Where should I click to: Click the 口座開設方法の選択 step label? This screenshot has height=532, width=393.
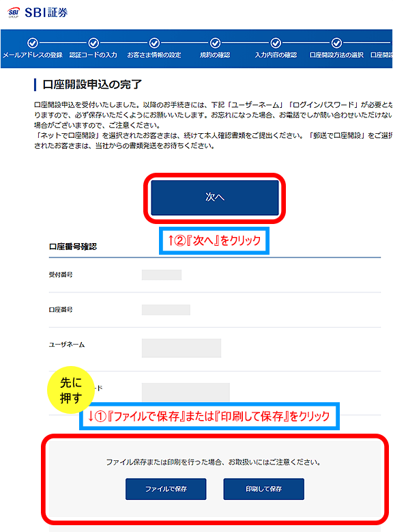tap(336, 55)
